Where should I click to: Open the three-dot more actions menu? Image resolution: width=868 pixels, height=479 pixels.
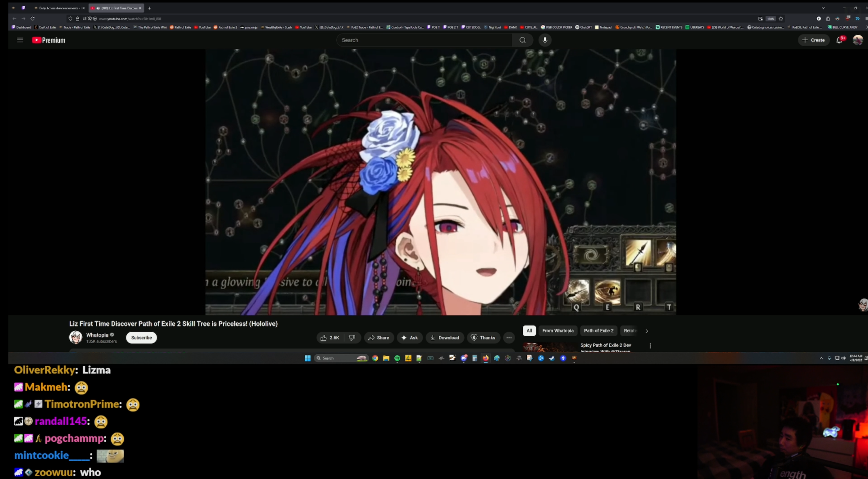tap(509, 338)
